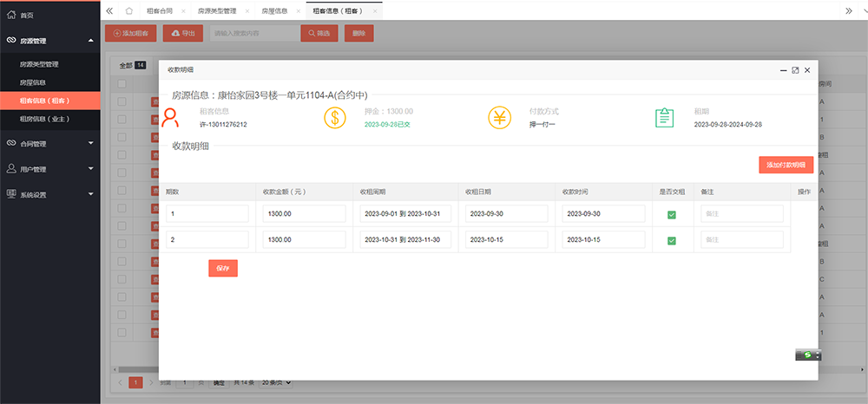Screen dimensions: 868x404
Task: Click the tenant info person icon
Action: click(170, 118)
